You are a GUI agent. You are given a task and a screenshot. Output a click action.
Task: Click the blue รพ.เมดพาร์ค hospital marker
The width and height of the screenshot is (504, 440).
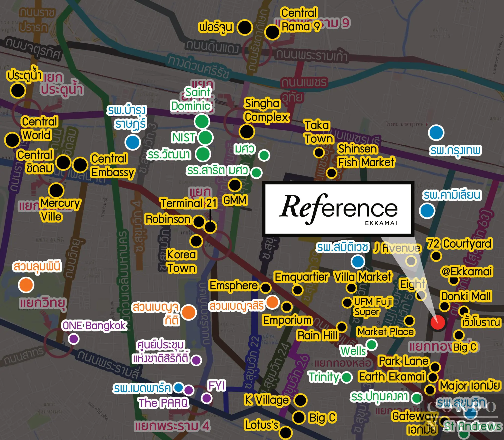click(178, 388)
